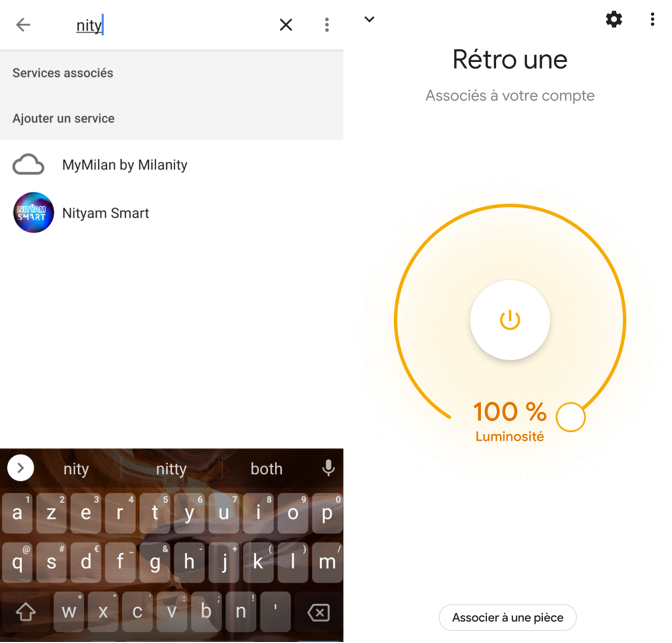Click the '100 %' brightness value

pos(510,412)
